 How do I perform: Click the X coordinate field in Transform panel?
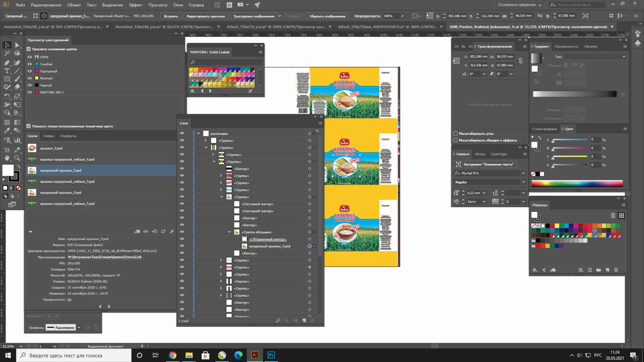pyautogui.click(x=478, y=57)
